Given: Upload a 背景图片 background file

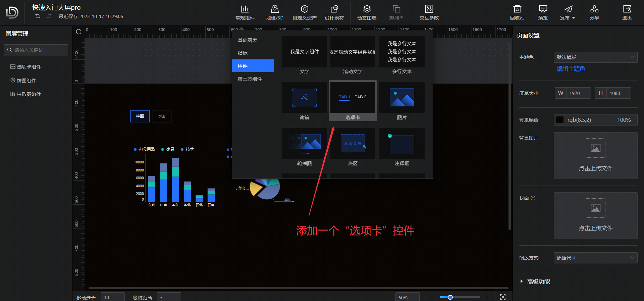Looking at the screenshot, I should coord(595,156).
